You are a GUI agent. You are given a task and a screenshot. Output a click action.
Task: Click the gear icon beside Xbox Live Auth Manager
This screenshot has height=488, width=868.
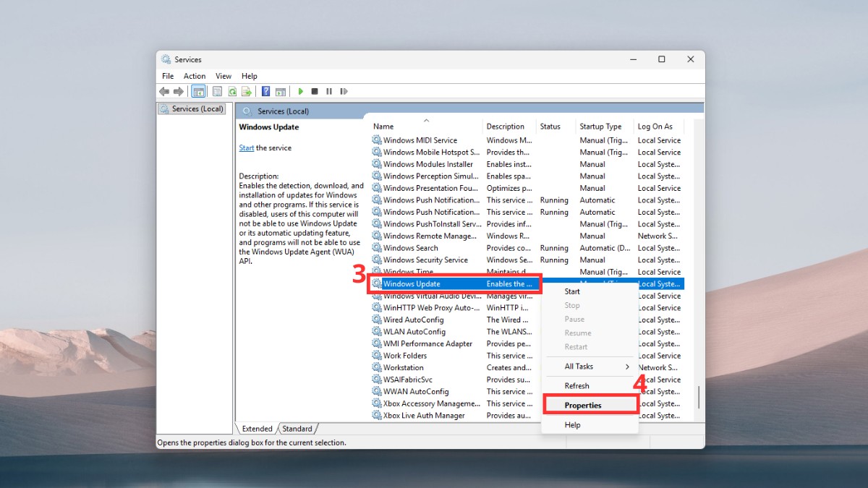376,416
